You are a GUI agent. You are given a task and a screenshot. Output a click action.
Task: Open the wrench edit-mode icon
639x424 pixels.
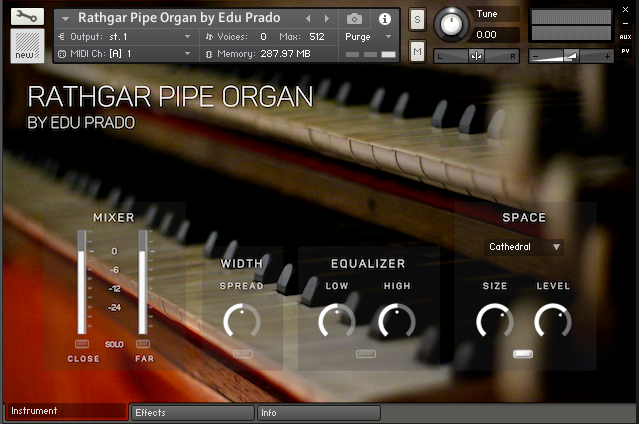(27, 17)
